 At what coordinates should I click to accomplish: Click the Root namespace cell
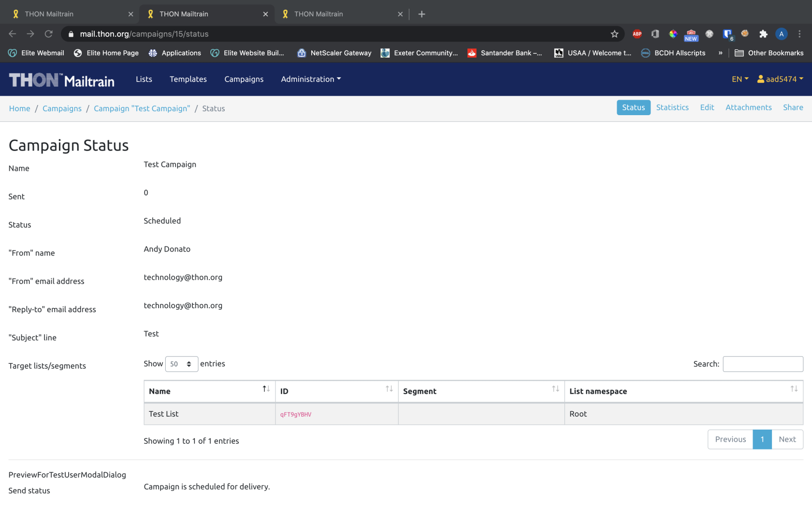click(684, 414)
